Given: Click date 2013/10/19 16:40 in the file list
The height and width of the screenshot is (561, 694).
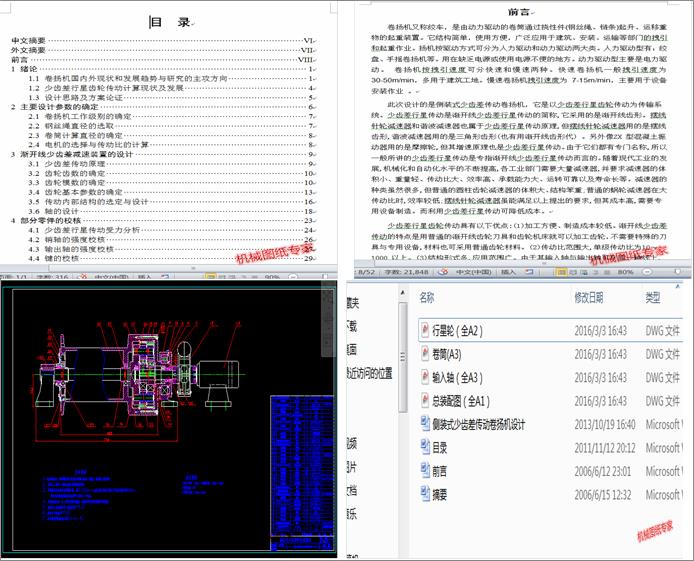Looking at the screenshot, I should click(605, 424).
